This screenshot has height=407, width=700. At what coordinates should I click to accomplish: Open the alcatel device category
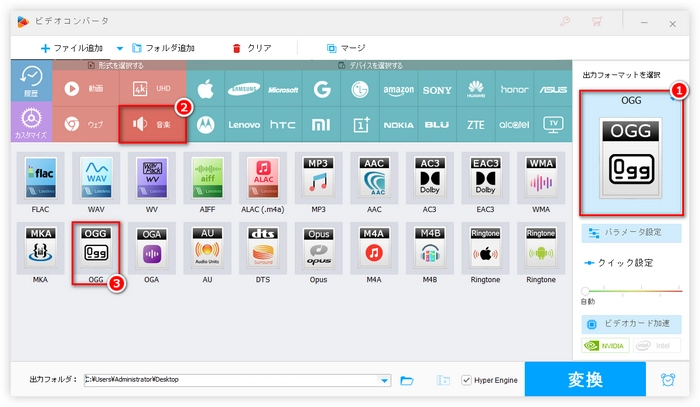point(514,125)
